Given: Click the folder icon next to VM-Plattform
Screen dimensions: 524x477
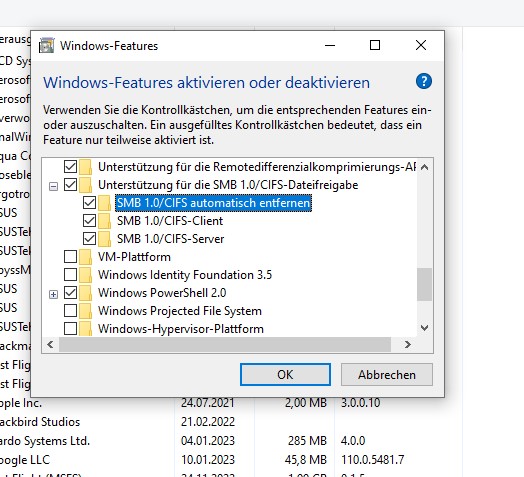Looking at the screenshot, I should coord(85,257).
